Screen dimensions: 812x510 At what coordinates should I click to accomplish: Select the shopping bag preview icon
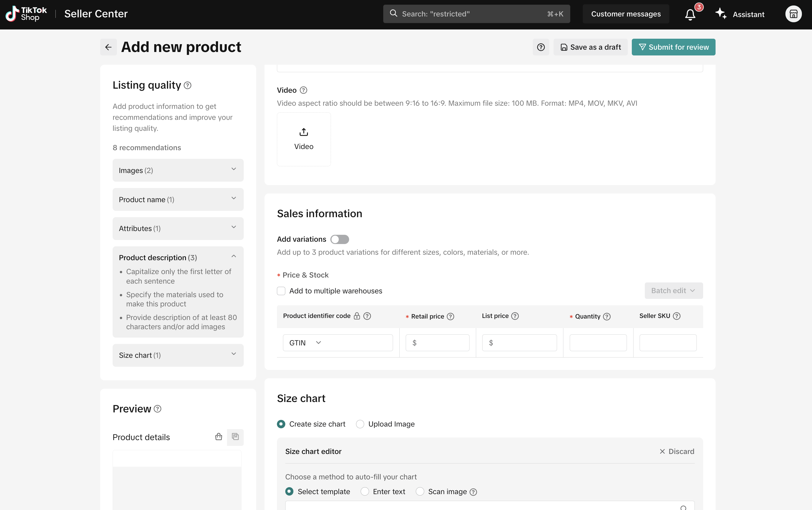point(219,437)
